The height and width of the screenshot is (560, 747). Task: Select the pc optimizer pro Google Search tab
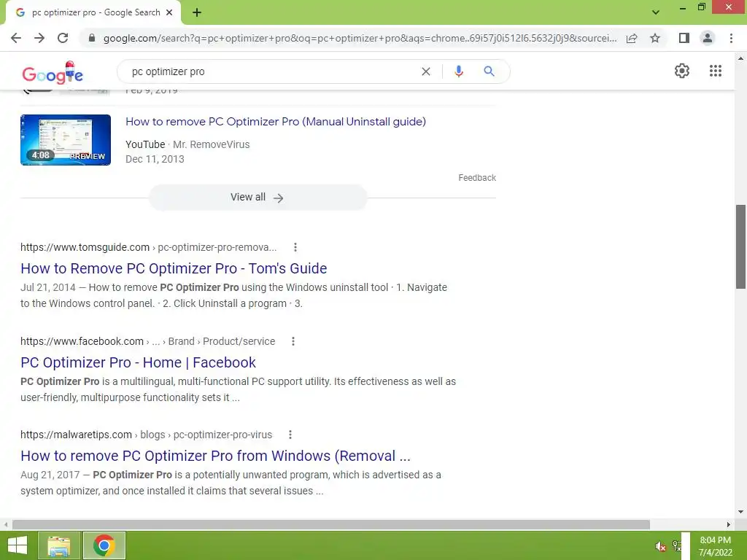(93, 13)
